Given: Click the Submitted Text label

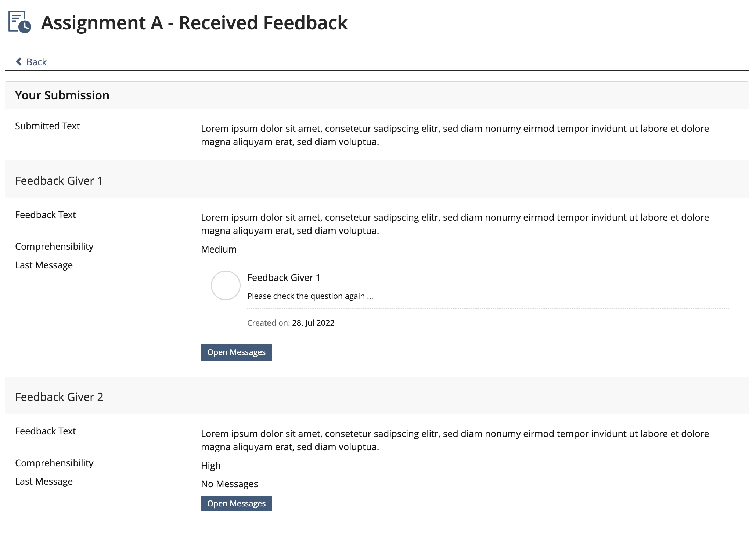Looking at the screenshot, I should point(47,126).
